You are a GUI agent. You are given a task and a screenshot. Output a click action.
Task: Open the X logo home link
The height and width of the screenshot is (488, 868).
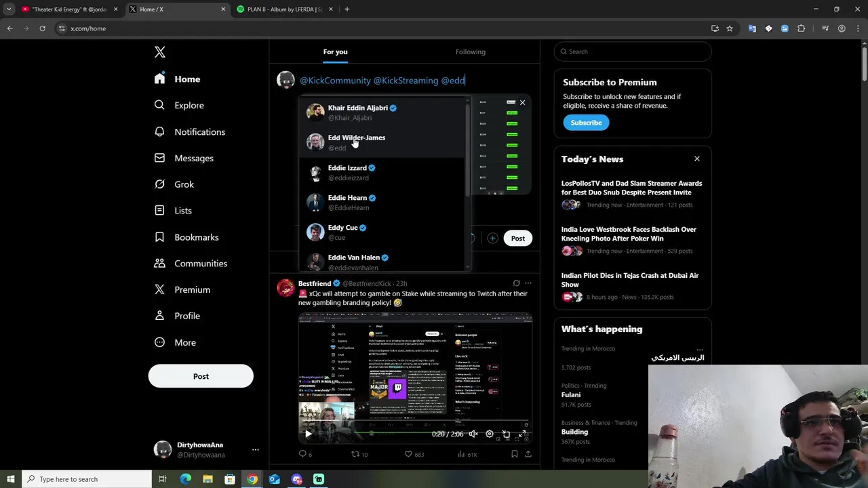click(159, 52)
